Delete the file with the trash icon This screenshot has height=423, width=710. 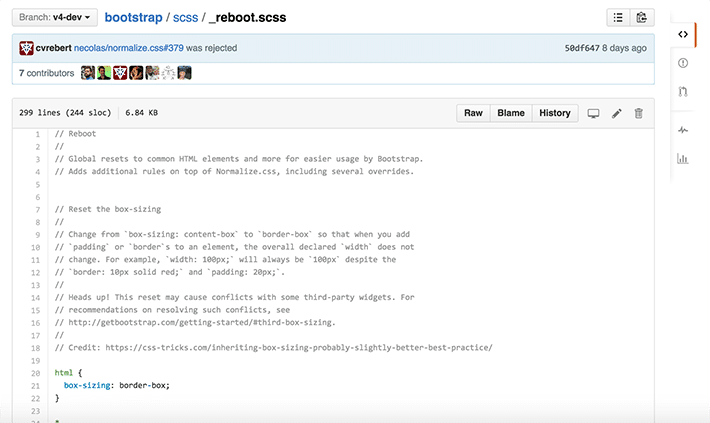[x=638, y=113]
